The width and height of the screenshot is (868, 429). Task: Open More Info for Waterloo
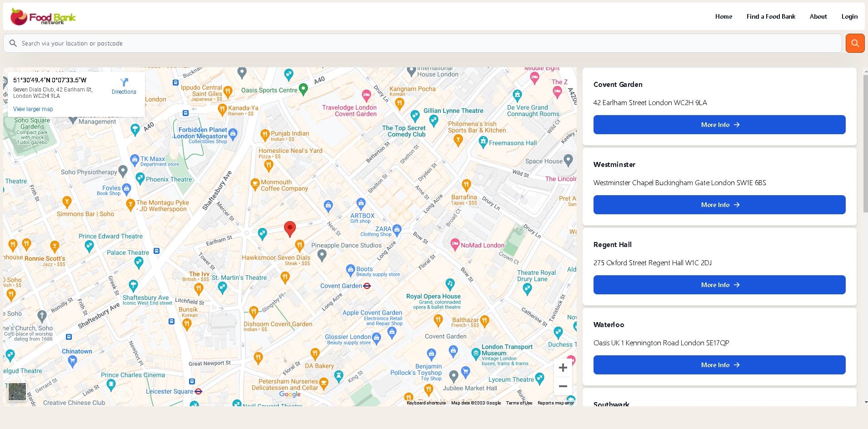(x=719, y=365)
